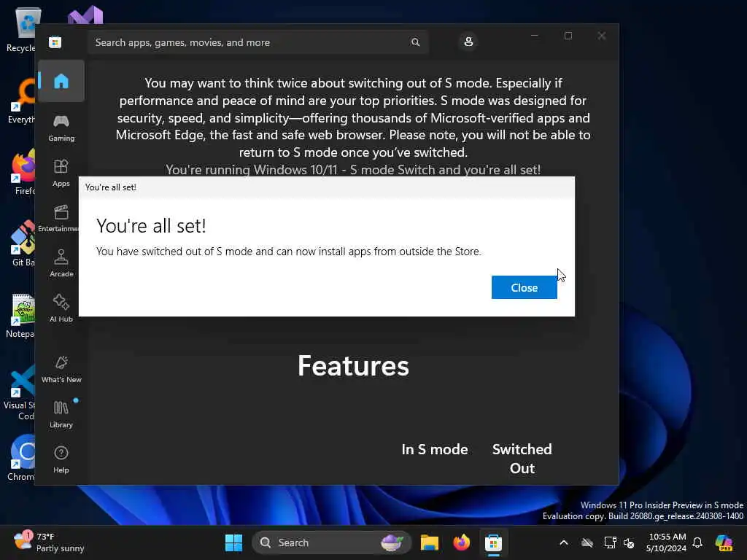The image size is (747, 560).
Task: Open Help in Store sidebar
Action: 61,460
